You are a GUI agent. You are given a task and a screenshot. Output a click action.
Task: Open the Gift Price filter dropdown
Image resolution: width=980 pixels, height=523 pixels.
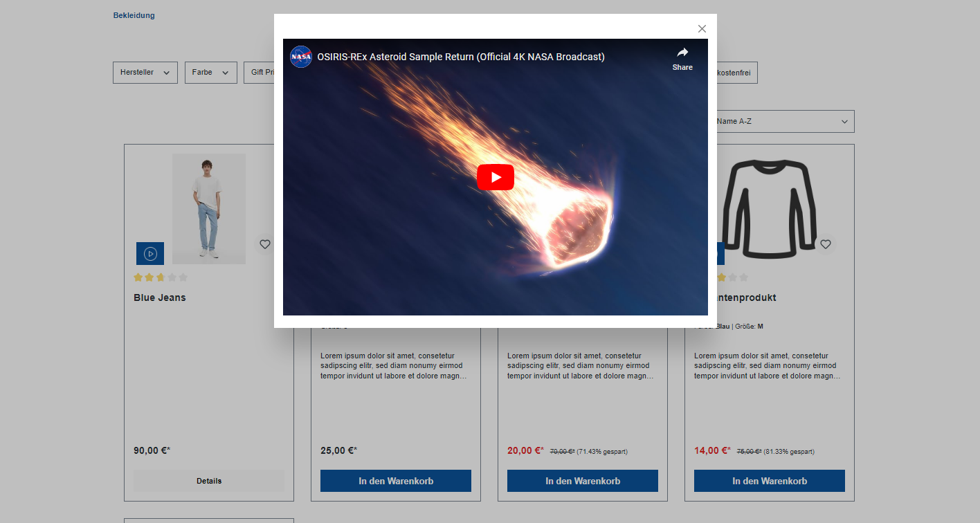260,73
